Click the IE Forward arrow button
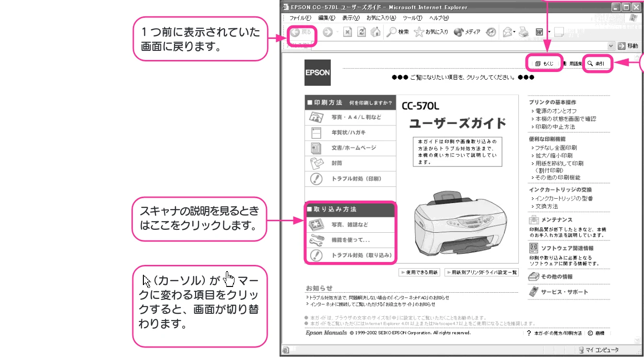 click(x=328, y=33)
